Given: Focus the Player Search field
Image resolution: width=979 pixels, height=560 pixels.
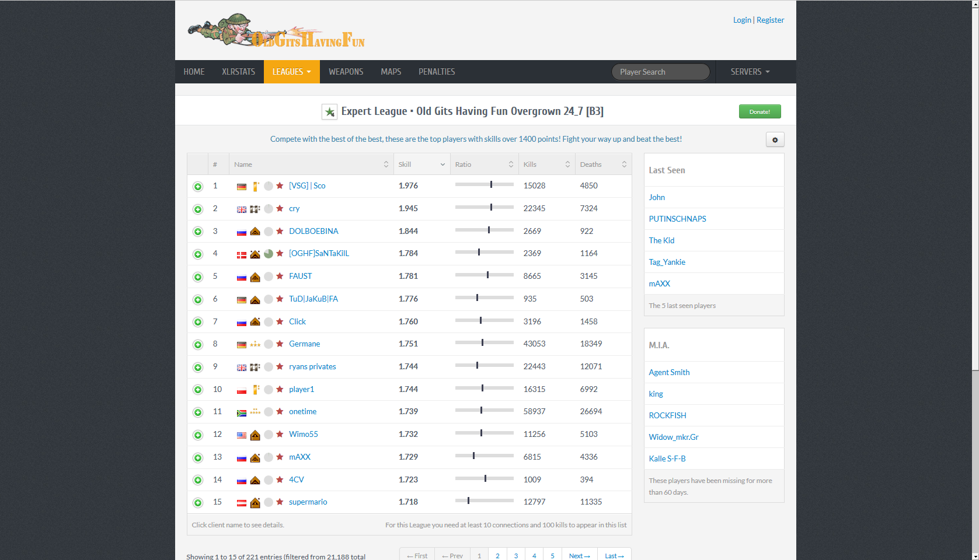Looking at the screenshot, I should (x=660, y=72).
